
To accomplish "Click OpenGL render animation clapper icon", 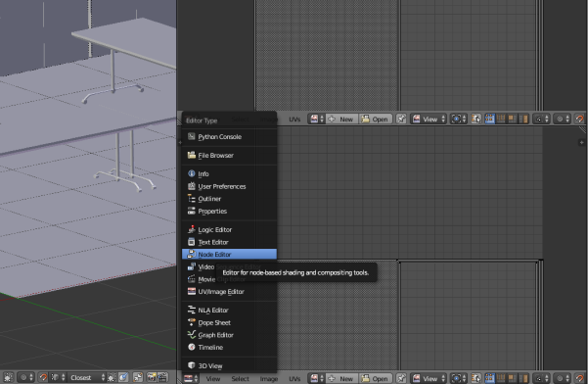I will pos(162,377).
